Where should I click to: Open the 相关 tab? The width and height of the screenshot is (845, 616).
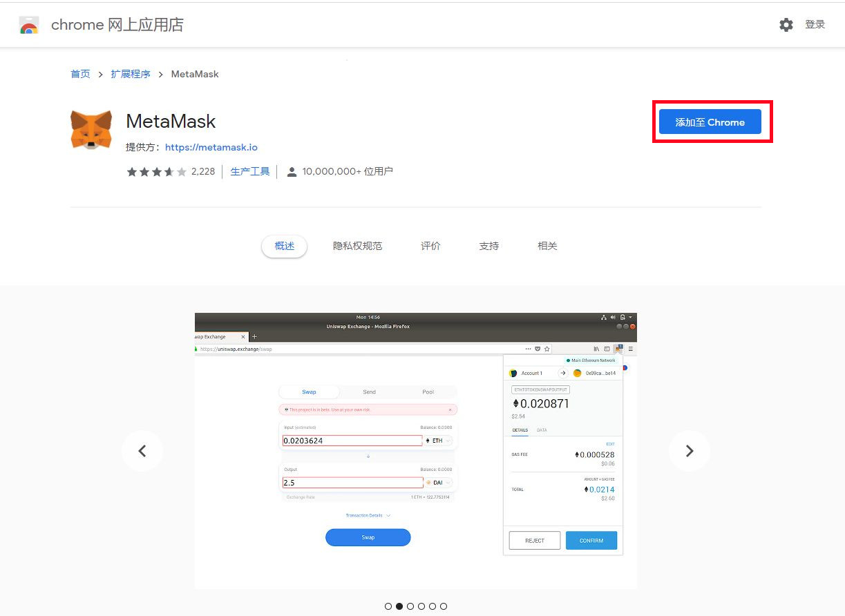click(547, 246)
